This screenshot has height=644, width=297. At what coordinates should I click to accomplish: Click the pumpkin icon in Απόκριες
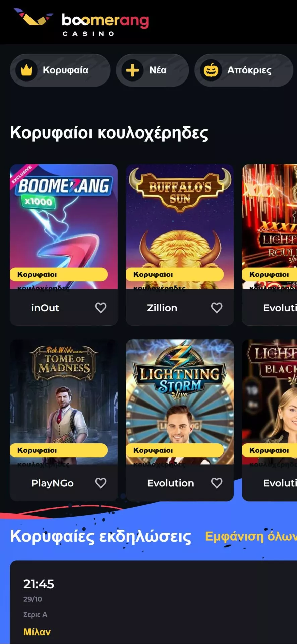(211, 70)
